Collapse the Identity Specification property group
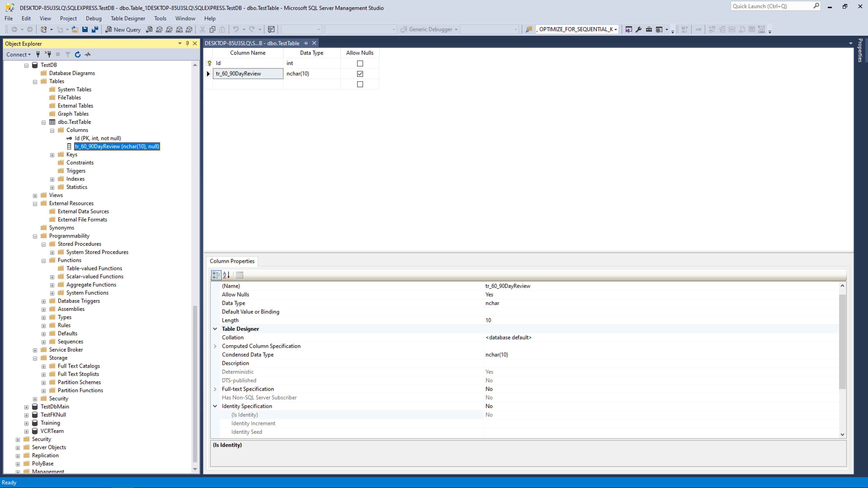The image size is (868, 488). click(215, 406)
